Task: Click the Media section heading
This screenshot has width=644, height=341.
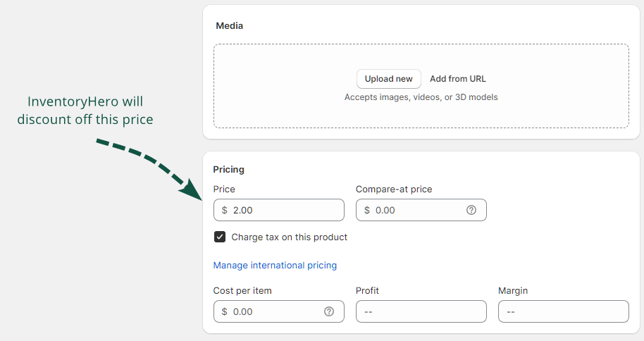Action: pyautogui.click(x=229, y=25)
